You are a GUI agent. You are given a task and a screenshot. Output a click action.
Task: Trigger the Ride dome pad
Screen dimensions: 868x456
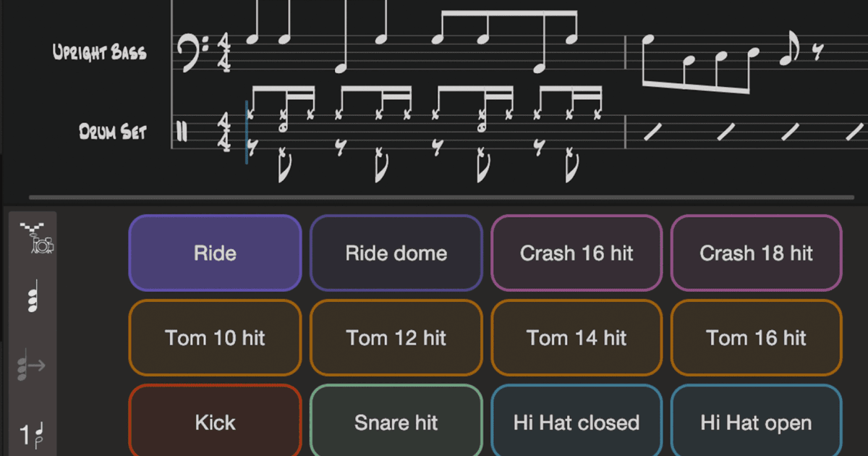coord(396,253)
